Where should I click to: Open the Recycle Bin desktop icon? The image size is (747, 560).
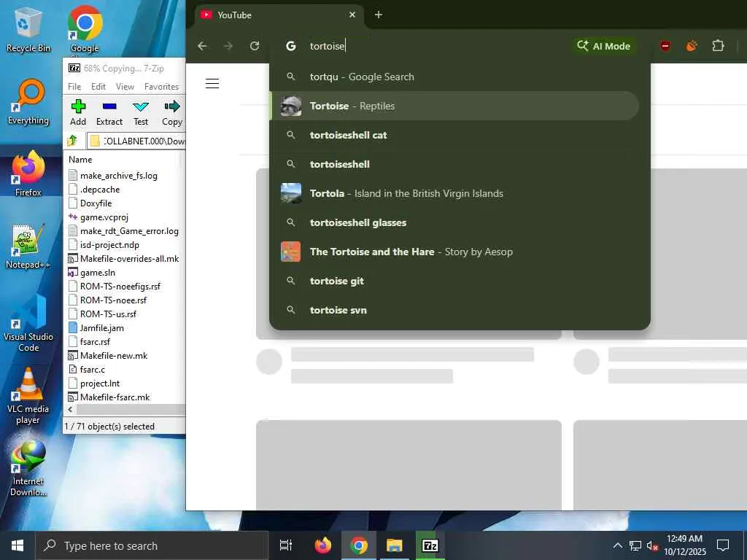(28, 29)
